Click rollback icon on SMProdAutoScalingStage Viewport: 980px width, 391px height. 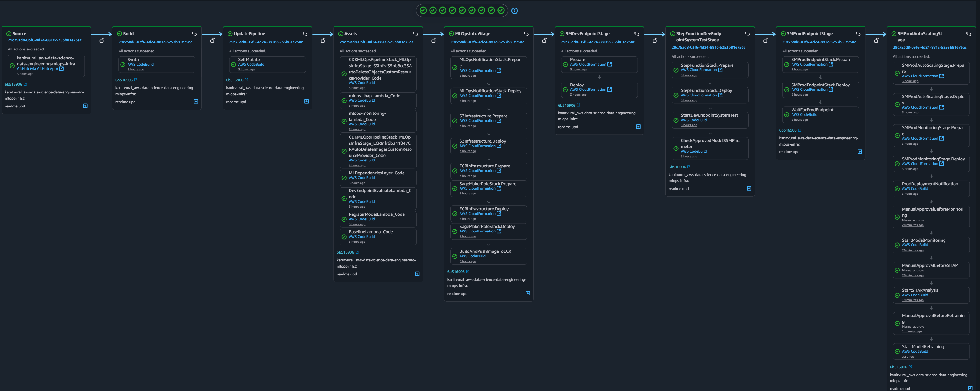(969, 34)
